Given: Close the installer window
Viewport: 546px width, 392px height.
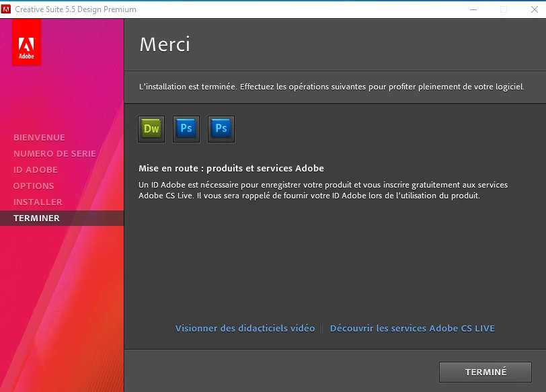Looking at the screenshot, I should point(535,9).
